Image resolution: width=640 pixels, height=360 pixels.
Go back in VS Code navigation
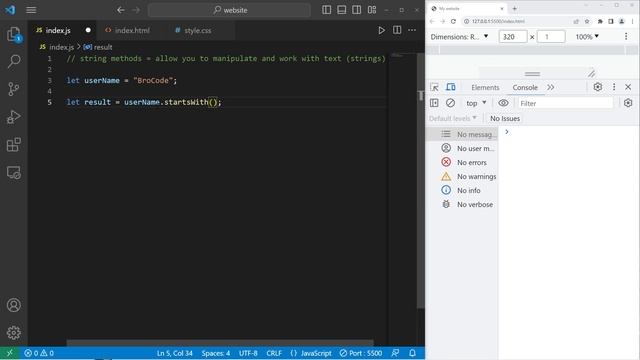coord(120,10)
